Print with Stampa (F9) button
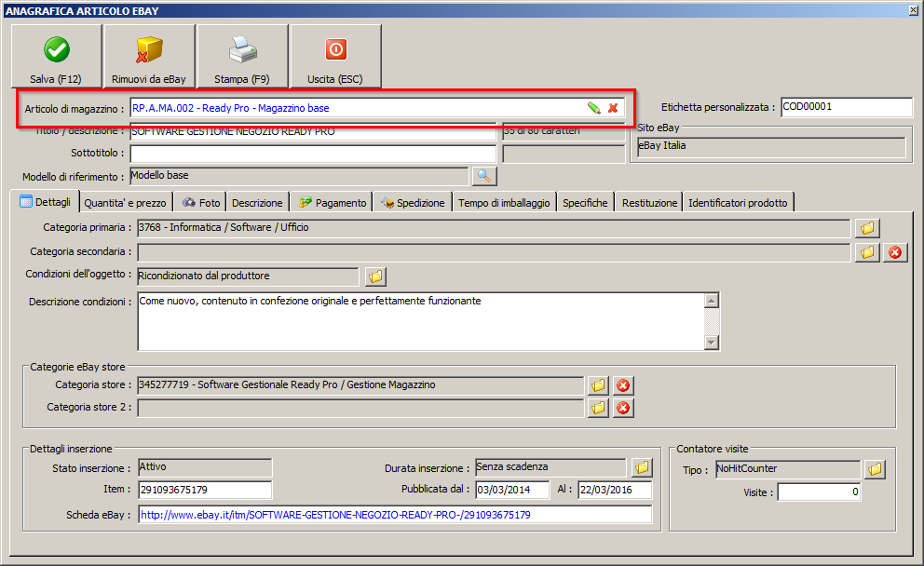 click(242, 57)
